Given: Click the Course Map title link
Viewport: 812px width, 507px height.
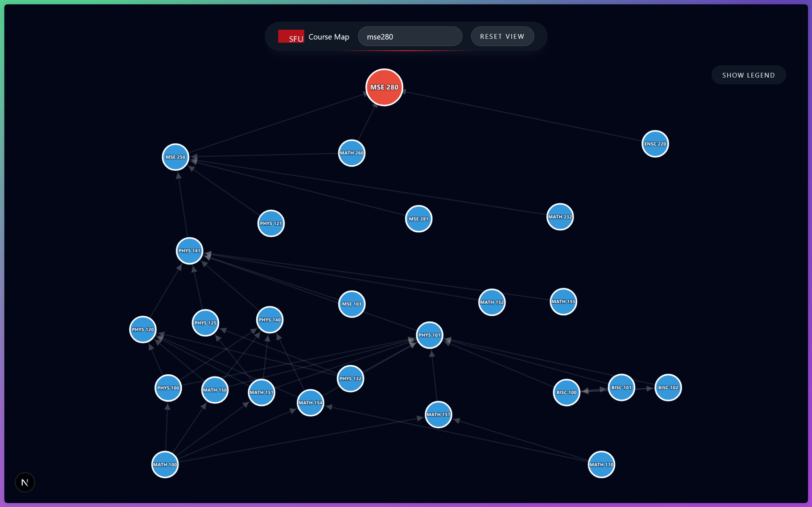Looking at the screenshot, I should (x=329, y=37).
